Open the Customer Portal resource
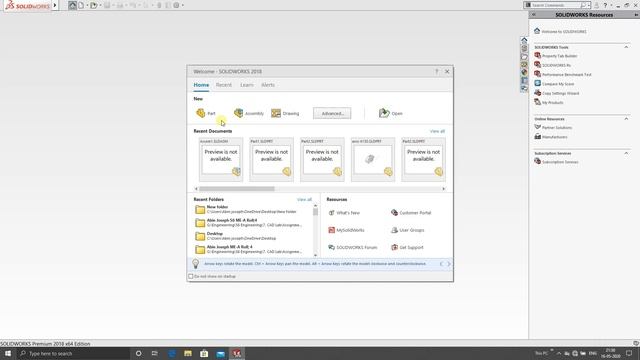640x360 pixels. (411, 213)
